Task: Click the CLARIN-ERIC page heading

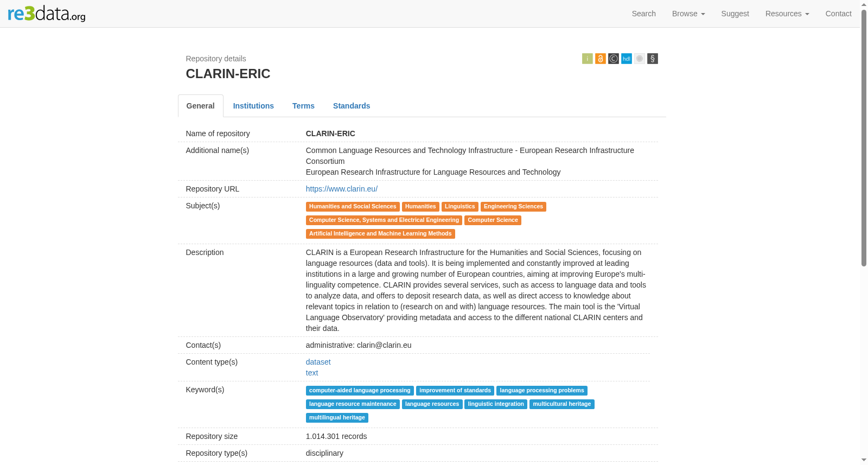Action: (228, 74)
